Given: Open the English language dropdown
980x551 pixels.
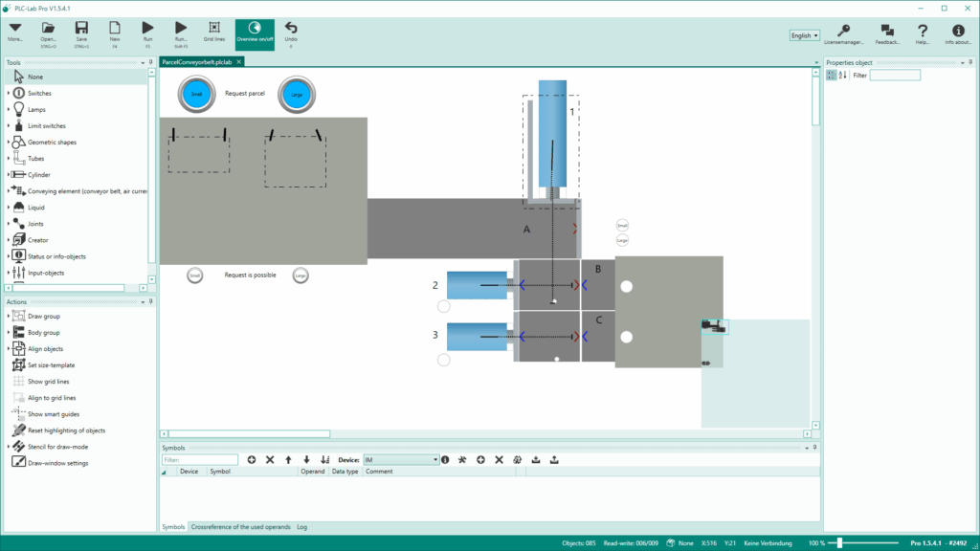Looking at the screenshot, I should click(x=804, y=35).
